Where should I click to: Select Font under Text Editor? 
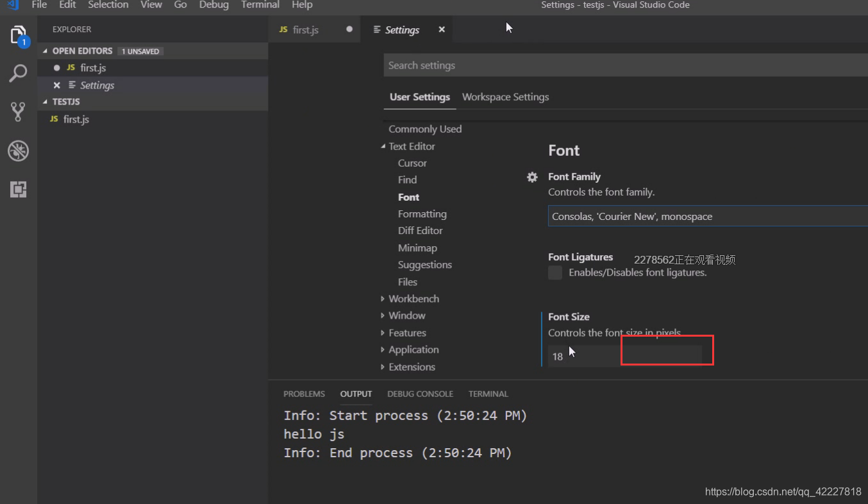(x=408, y=197)
